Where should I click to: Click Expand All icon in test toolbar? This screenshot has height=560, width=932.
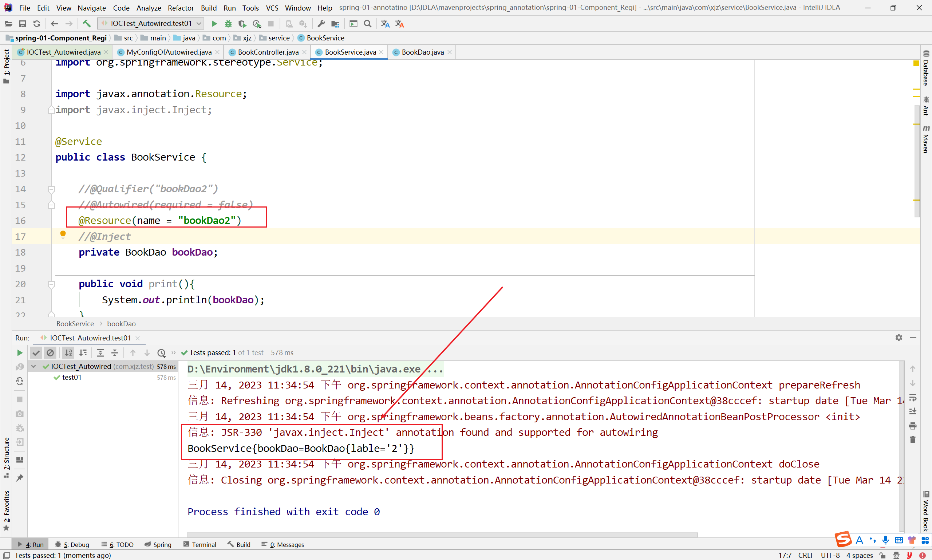pyautogui.click(x=100, y=353)
